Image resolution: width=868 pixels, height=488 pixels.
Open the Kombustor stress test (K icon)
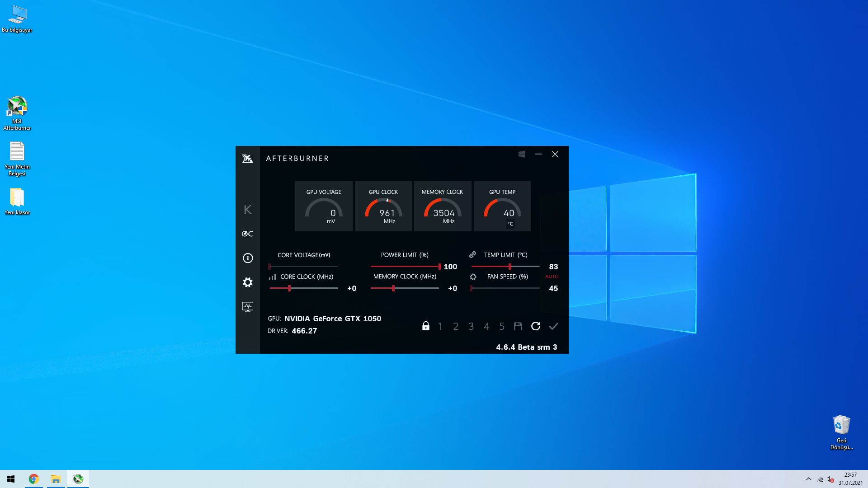[247, 209]
